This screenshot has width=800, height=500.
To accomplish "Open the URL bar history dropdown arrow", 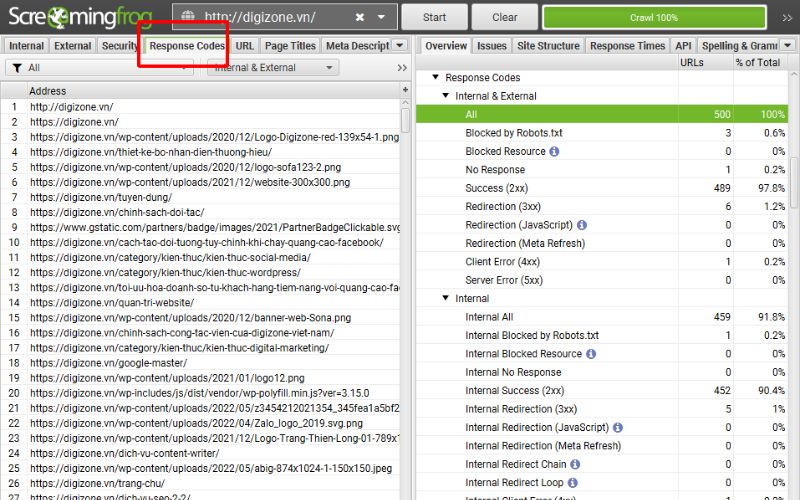I will pos(381,17).
